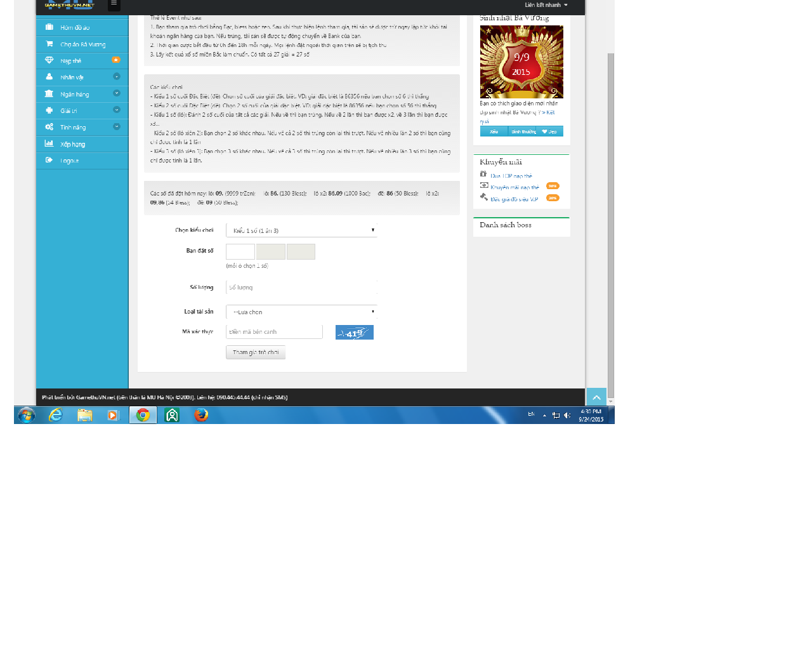Open Windows Explorer folder in taskbar

pos(84,415)
